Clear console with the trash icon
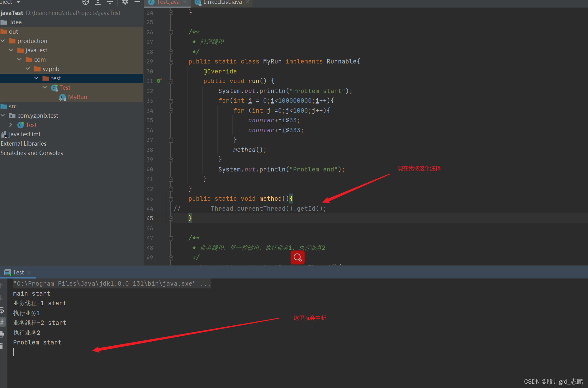Viewport: 588px width, 388px height. [2, 346]
